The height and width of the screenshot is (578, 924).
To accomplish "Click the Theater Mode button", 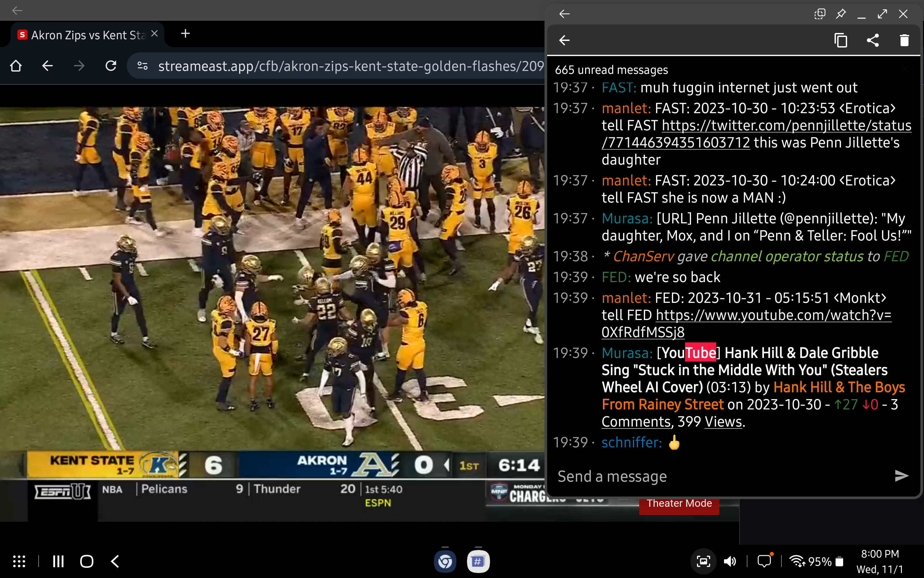I will click(x=679, y=503).
